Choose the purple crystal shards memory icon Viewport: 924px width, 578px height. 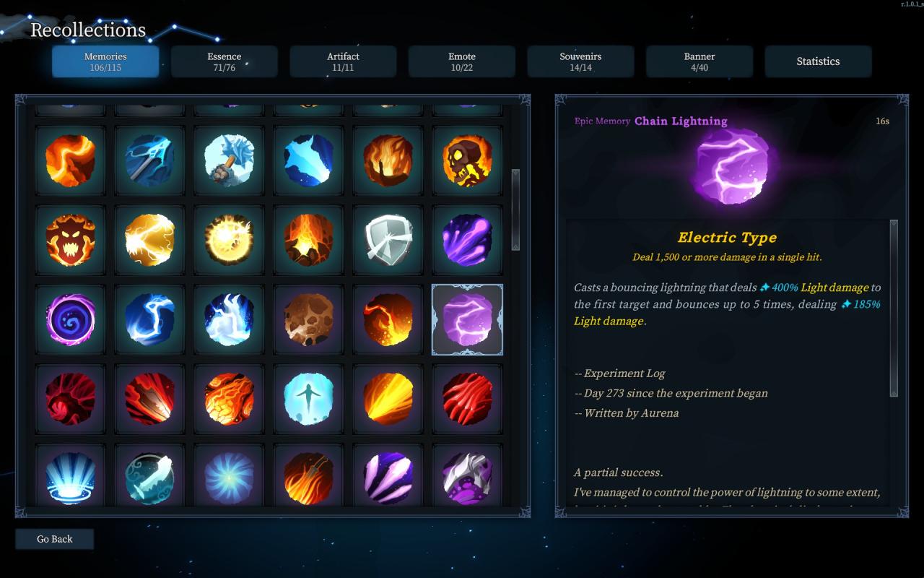pyautogui.click(x=388, y=477)
